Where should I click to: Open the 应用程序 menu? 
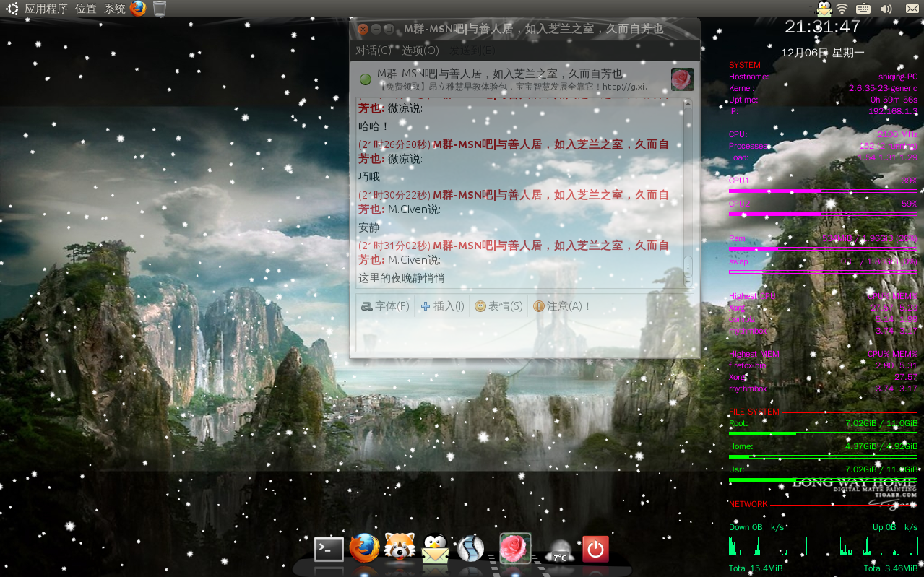click(46, 9)
